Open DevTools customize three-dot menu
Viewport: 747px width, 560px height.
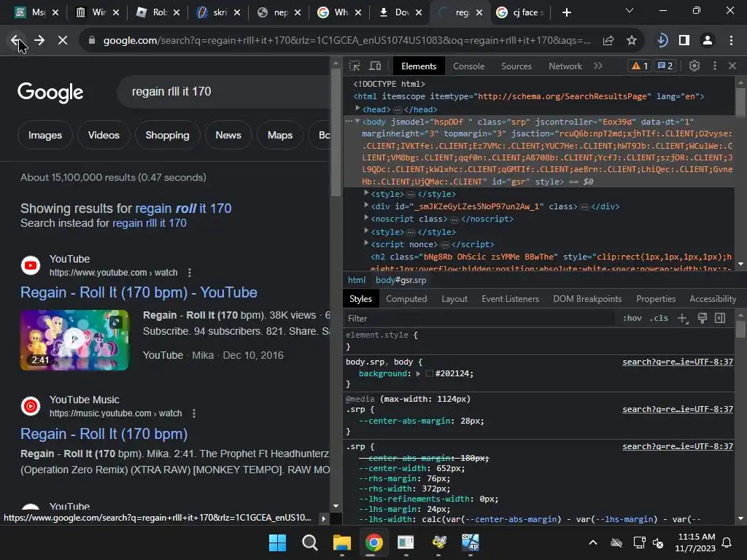point(715,66)
